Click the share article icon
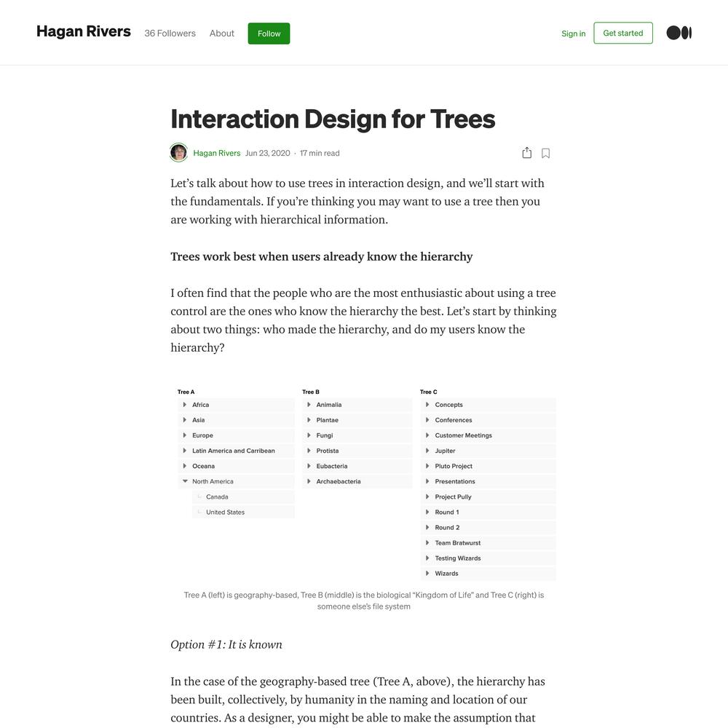The image size is (728, 728). [526, 153]
